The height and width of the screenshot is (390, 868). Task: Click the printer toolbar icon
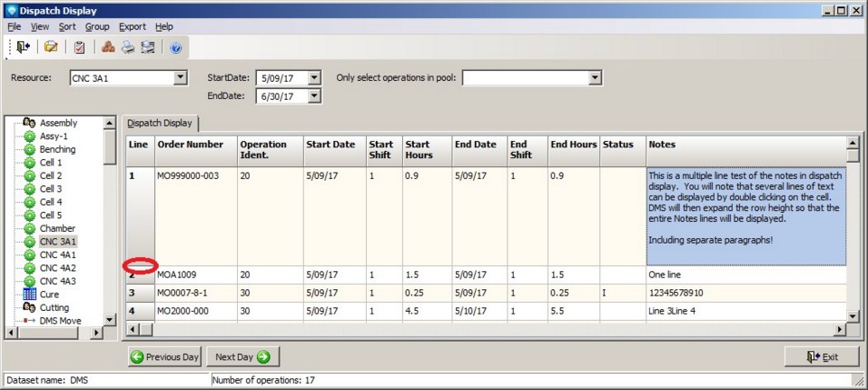point(128,47)
